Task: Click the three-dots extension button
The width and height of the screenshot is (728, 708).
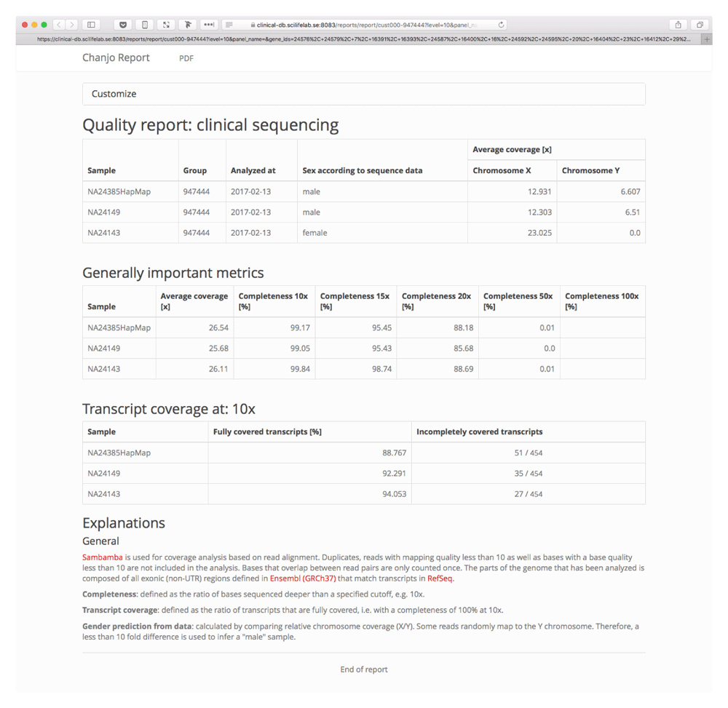Action: [209, 25]
